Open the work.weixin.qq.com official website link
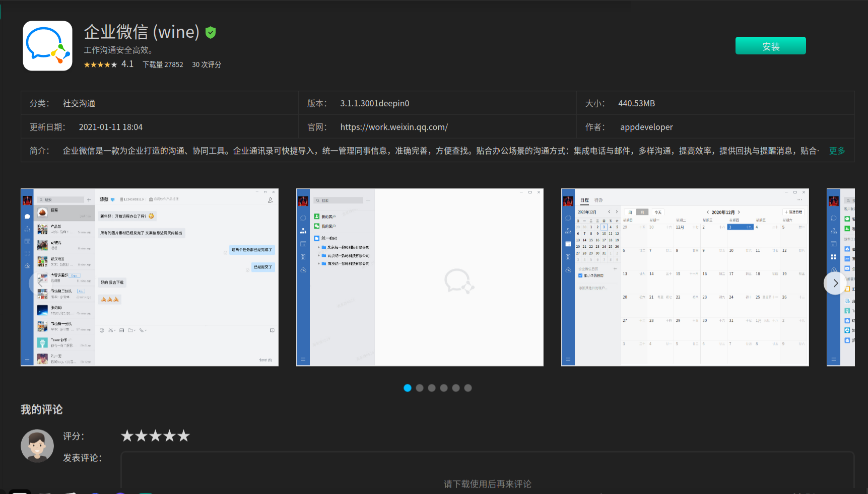 coord(394,127)
